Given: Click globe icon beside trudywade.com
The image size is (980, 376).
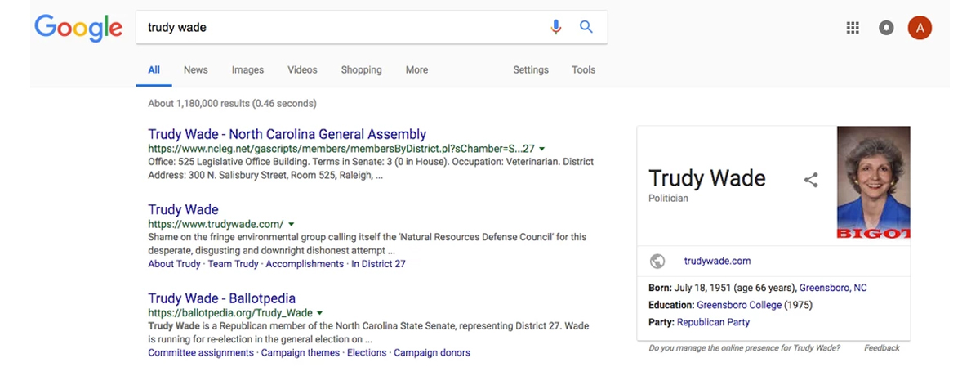Looking at the screenshot, I should [657, 262].
